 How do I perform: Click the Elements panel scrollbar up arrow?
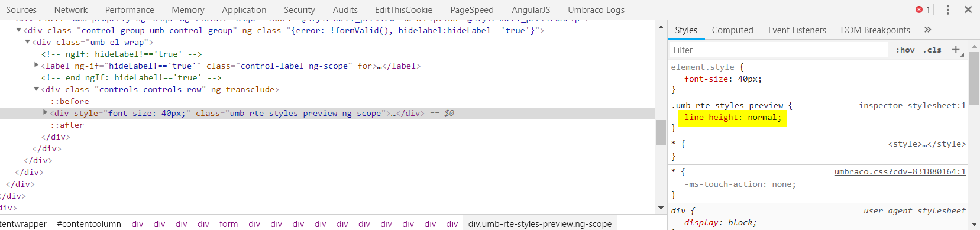point(661,27)
